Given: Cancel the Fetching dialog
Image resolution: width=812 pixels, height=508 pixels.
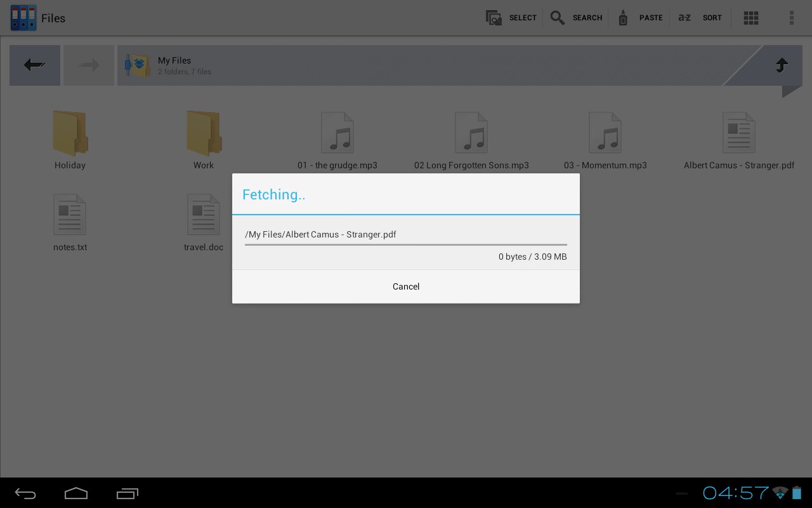Looking at the screenshot, I should (x=406, y=286).
